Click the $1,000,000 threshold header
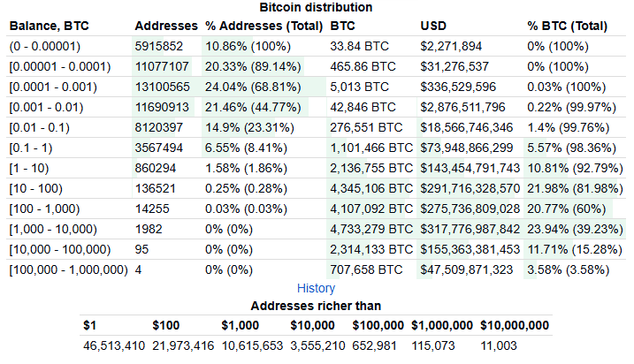Viewport: 634px width, 364px height. [441, 325]
